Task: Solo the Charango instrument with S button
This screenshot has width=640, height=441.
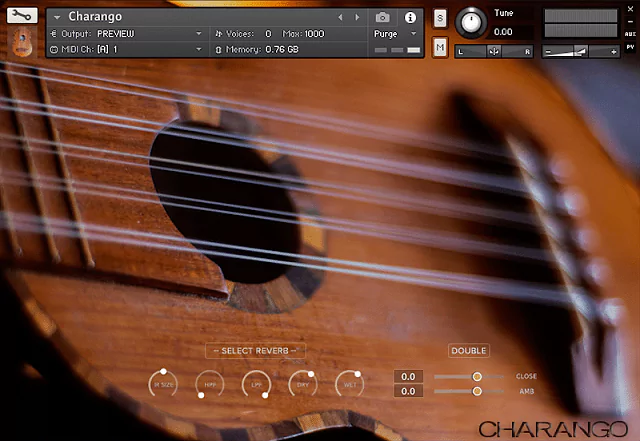Action: click(440, 18)
